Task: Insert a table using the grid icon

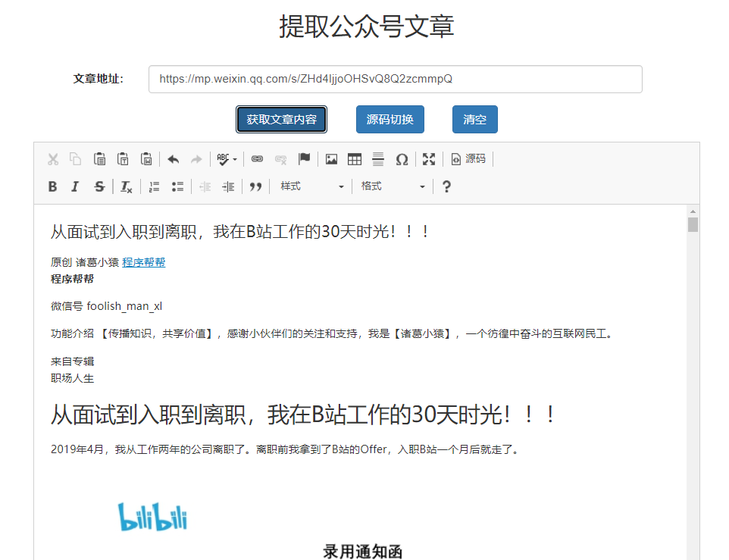Action: click(355, 159)
